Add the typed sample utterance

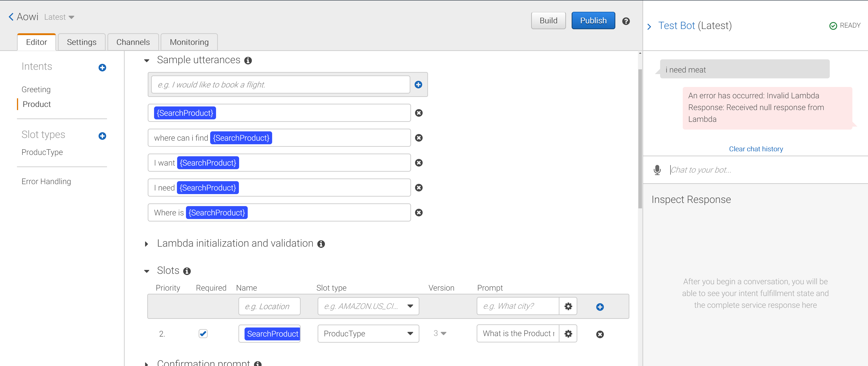(x=418, y=85)
